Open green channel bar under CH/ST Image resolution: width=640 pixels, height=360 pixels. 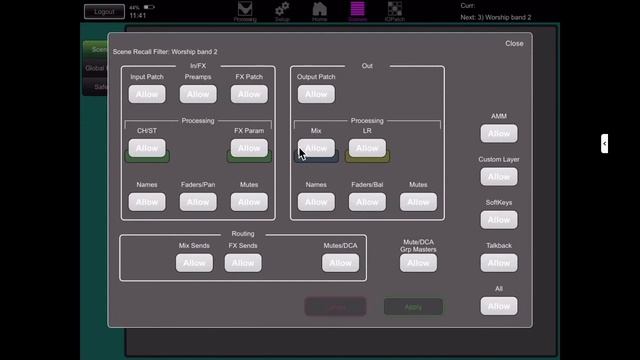point(147,160)
